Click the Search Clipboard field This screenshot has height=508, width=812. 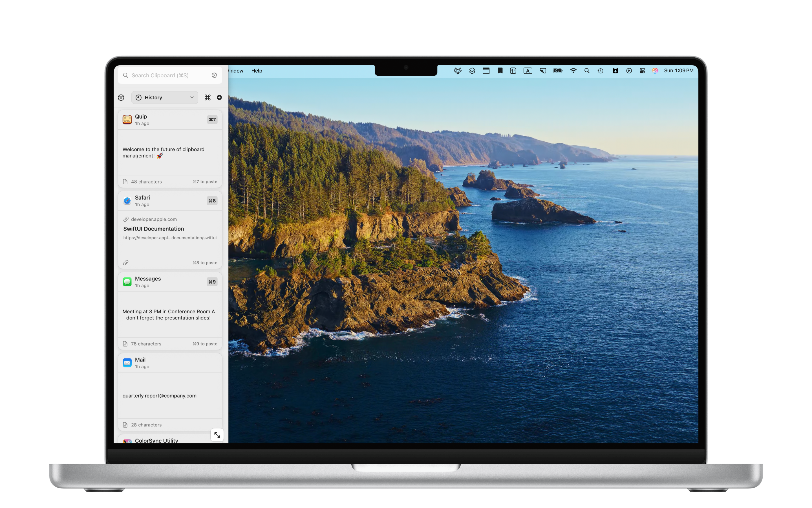(170, 75)
